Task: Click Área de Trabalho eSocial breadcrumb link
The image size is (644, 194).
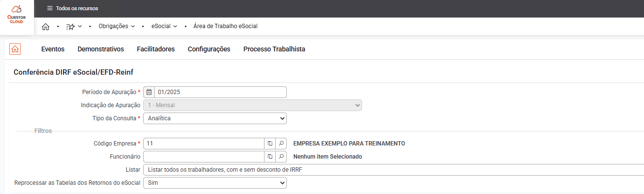Action: 225,26
